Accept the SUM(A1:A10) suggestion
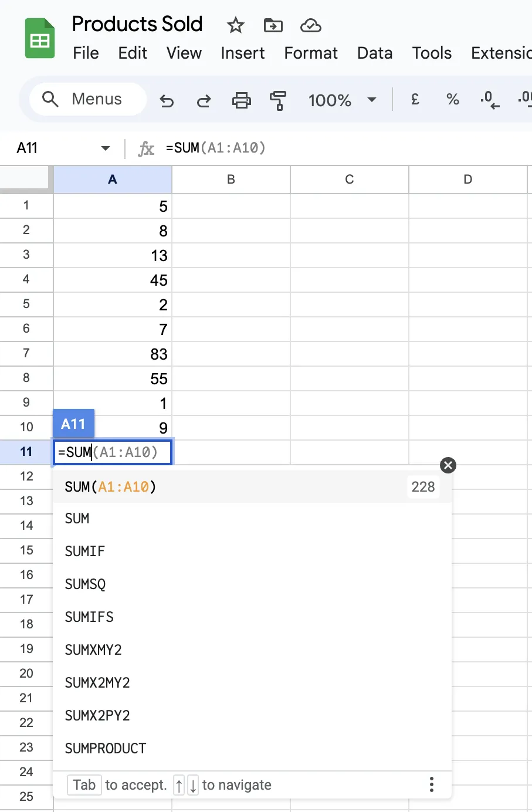Viewport: 532px width, 812px height. point(252,486)
